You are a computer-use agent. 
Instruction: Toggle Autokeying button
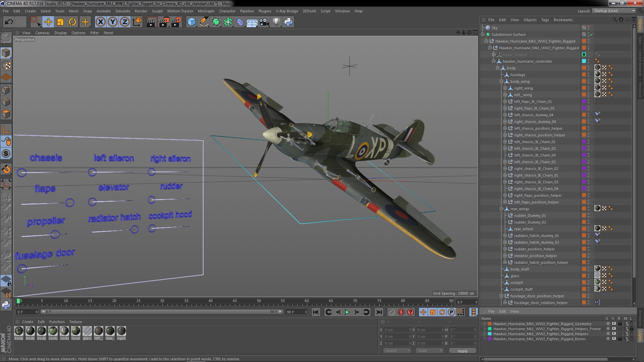[x=401, y=312]
